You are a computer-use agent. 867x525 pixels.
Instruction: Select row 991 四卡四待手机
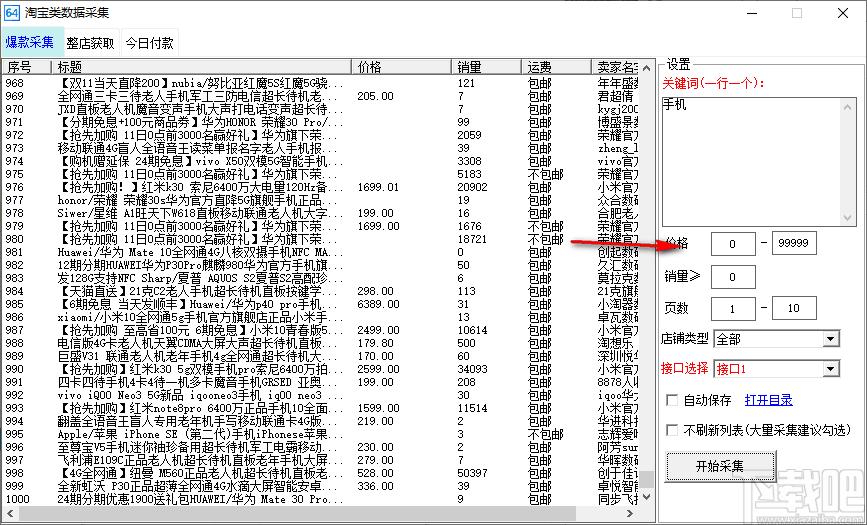(x=321, y=382)
